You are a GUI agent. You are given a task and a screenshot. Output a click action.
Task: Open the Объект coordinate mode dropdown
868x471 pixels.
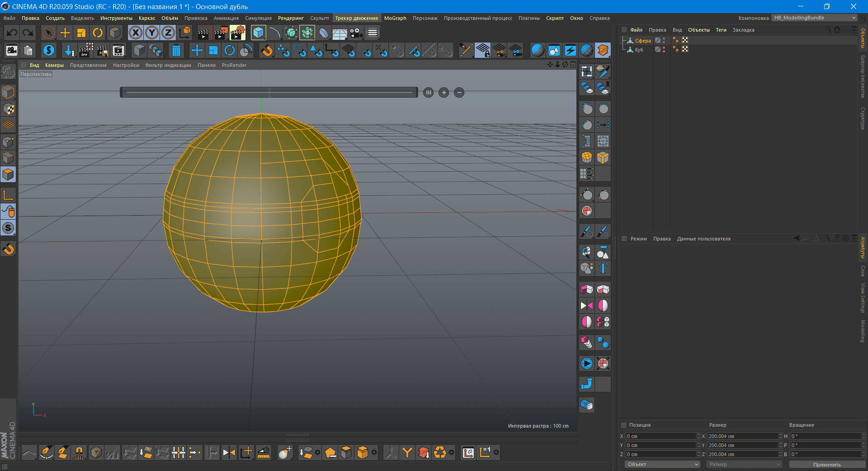(x=662, y=464)
